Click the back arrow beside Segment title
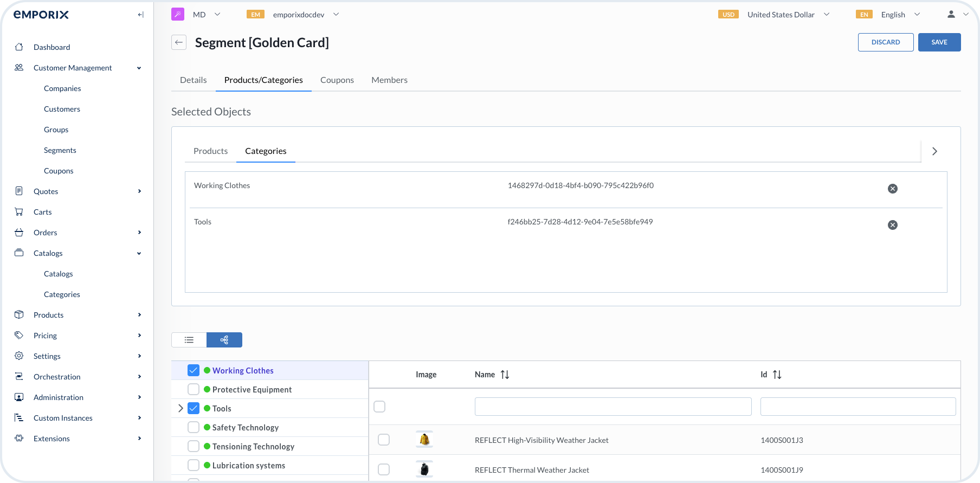 [x=179, y=42]
